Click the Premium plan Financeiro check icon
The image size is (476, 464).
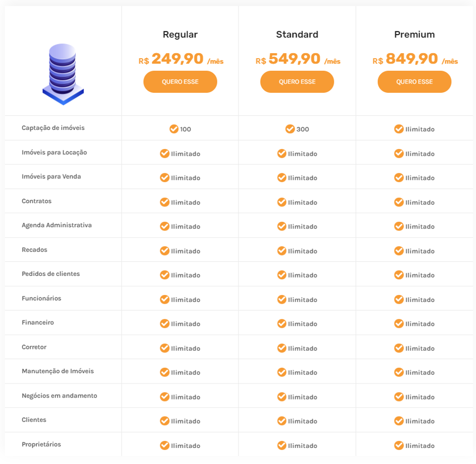399,324
